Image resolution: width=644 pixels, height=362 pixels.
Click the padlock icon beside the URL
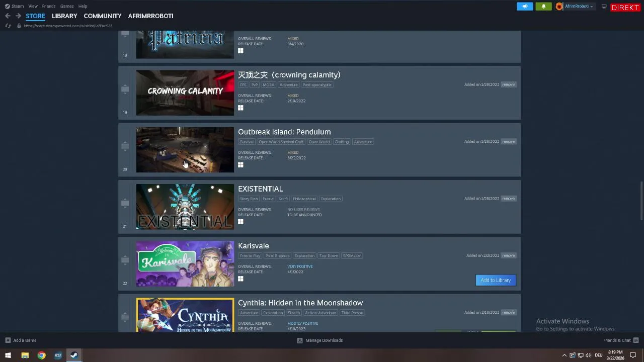click(19, 26)
